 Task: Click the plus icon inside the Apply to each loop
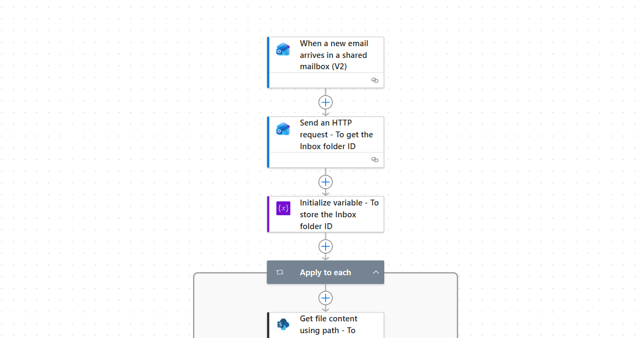pos(325,298)
